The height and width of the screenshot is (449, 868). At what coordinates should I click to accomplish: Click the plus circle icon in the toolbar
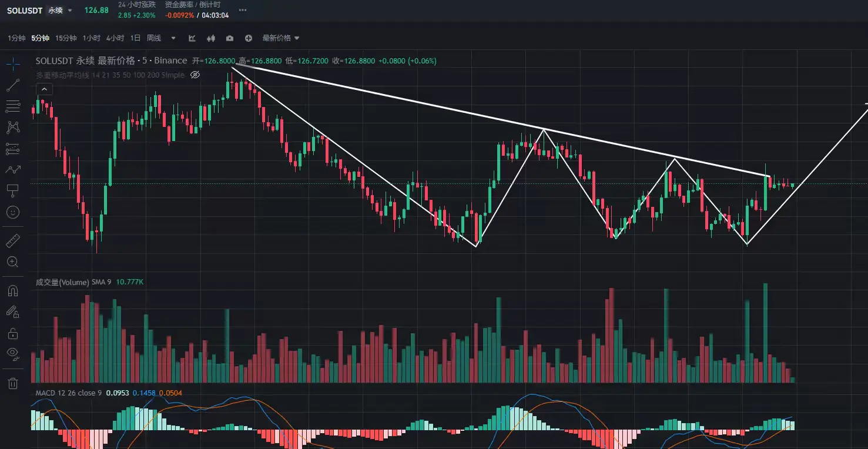(x=249, y=38)
